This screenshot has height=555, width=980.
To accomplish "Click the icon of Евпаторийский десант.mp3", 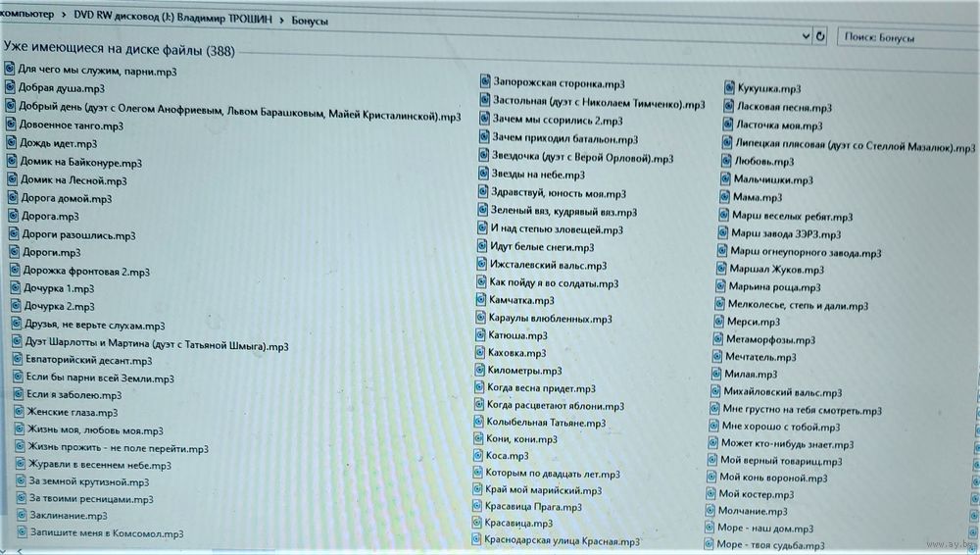I will [18, 359].
